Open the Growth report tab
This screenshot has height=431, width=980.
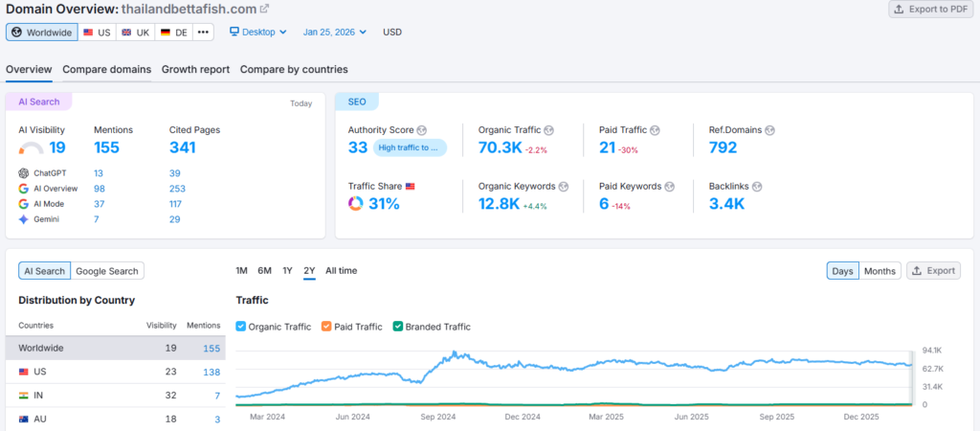pos(195,69)
